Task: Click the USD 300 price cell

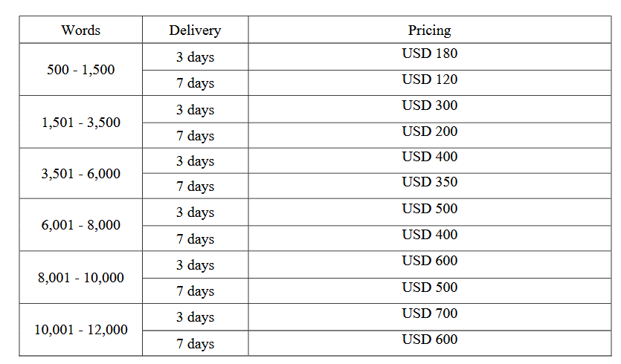Action: (429, 105)
